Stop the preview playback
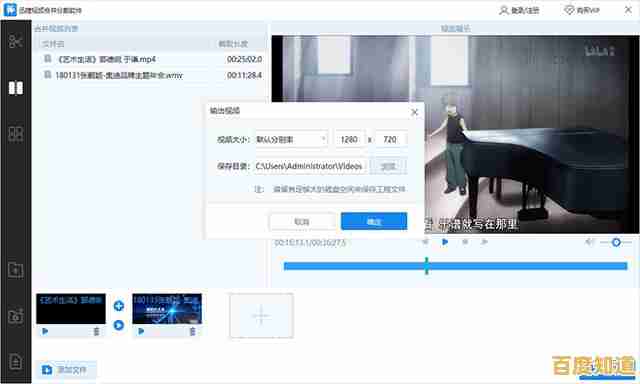This screenshot has width=640, height=384. (464, 242)
